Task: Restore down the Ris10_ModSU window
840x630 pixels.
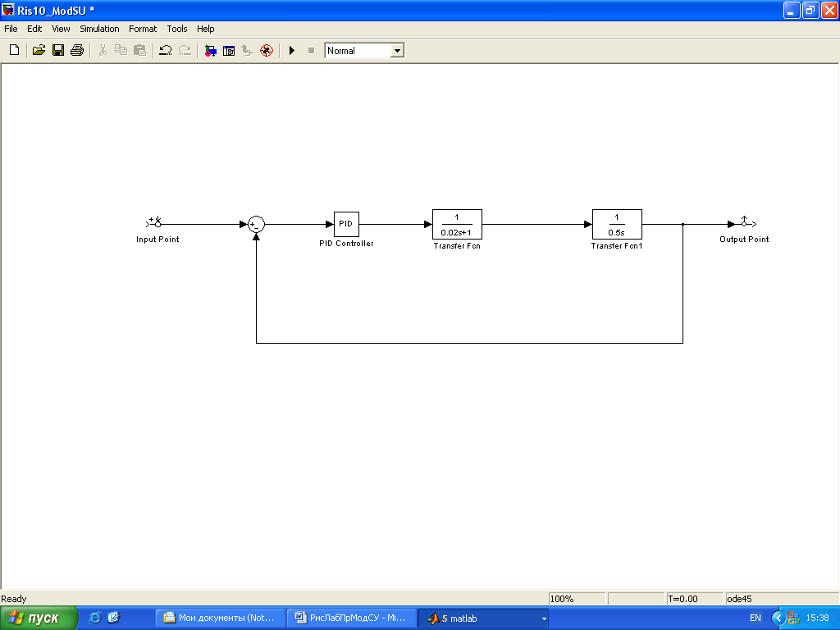Action: tap(810, 10)
